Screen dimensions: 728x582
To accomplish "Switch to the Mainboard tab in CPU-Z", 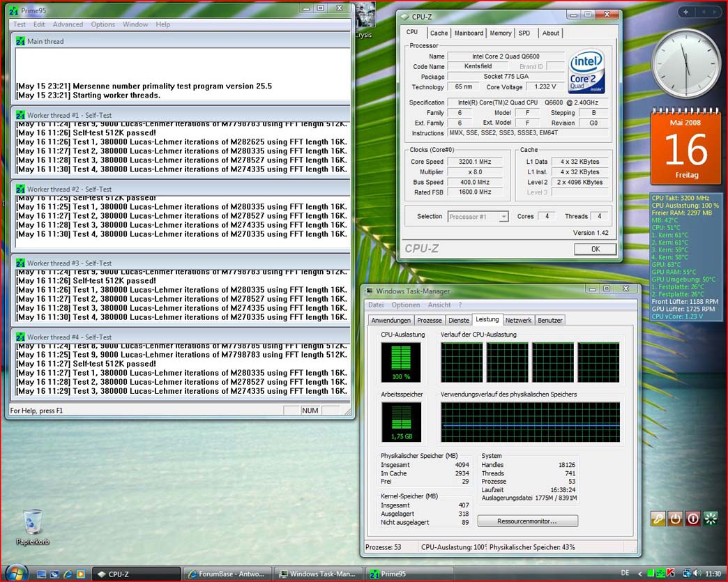I will coord(469,33).
